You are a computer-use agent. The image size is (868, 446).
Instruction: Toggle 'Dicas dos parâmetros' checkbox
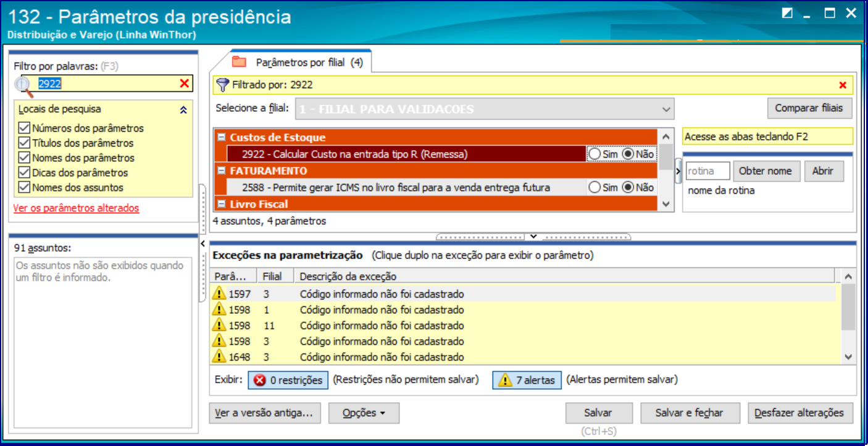[x=24, y=172]
